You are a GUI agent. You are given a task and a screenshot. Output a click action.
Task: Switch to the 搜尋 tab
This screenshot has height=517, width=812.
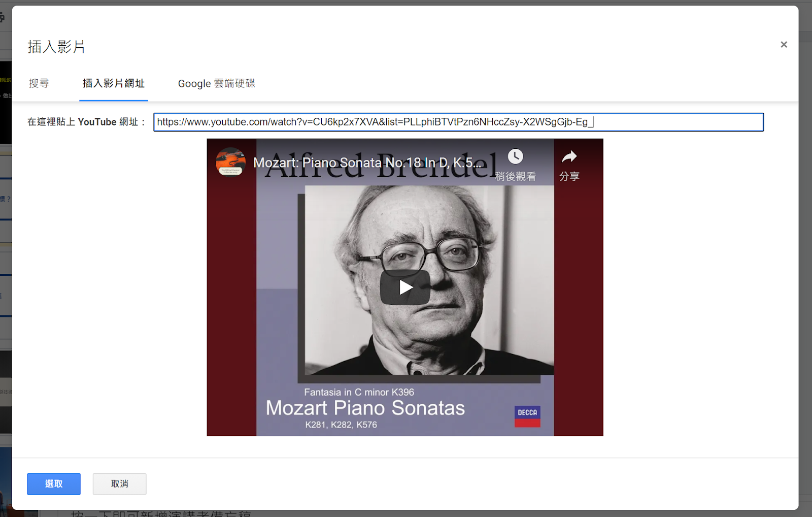(x=39, y=83)
